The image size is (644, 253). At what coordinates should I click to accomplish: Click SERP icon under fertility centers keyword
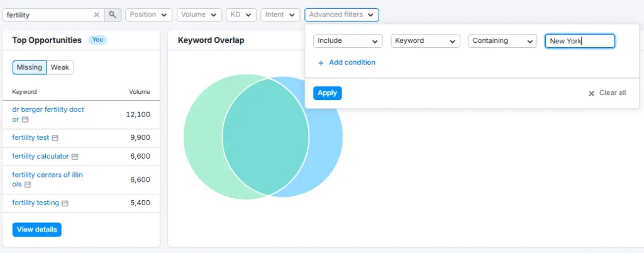point(28,185)
